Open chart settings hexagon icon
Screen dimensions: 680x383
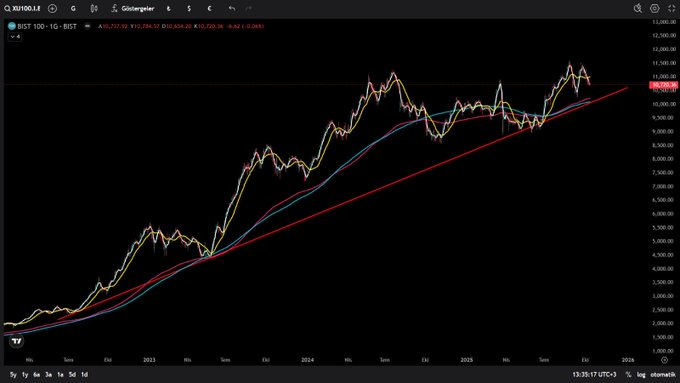pos(654,8)
